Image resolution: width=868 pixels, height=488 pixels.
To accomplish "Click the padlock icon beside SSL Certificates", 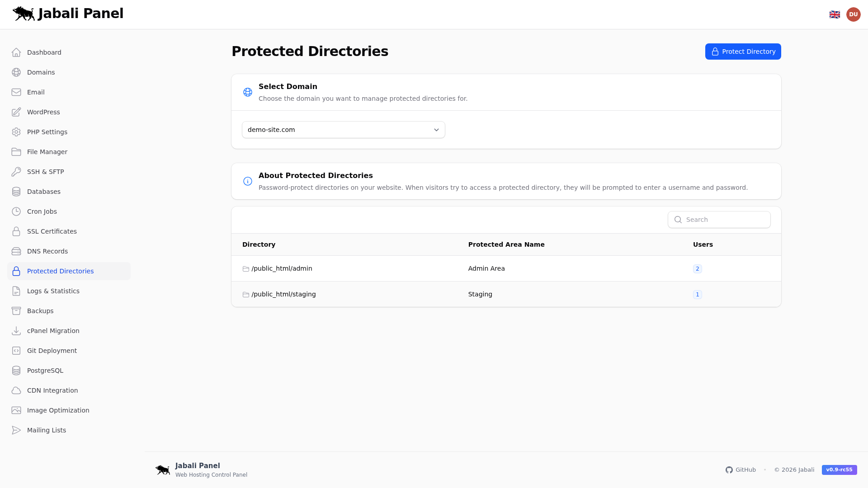I will click(x=16, y=231).
